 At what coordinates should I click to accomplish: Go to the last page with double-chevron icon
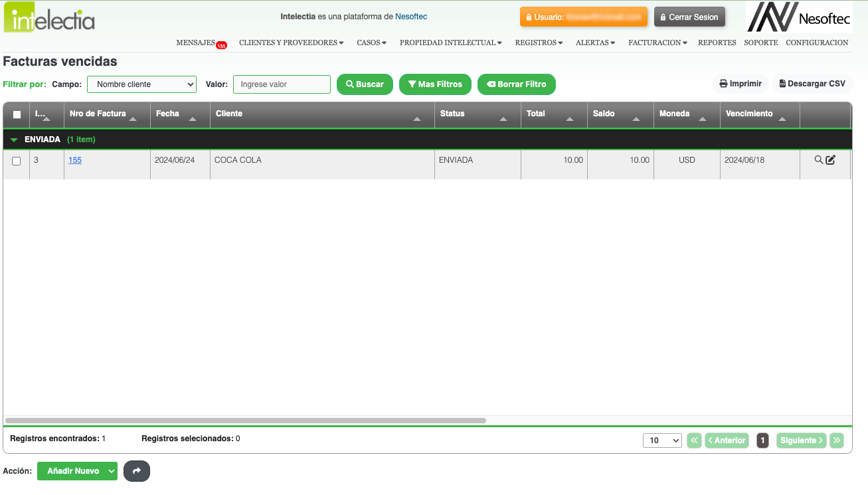836,441
